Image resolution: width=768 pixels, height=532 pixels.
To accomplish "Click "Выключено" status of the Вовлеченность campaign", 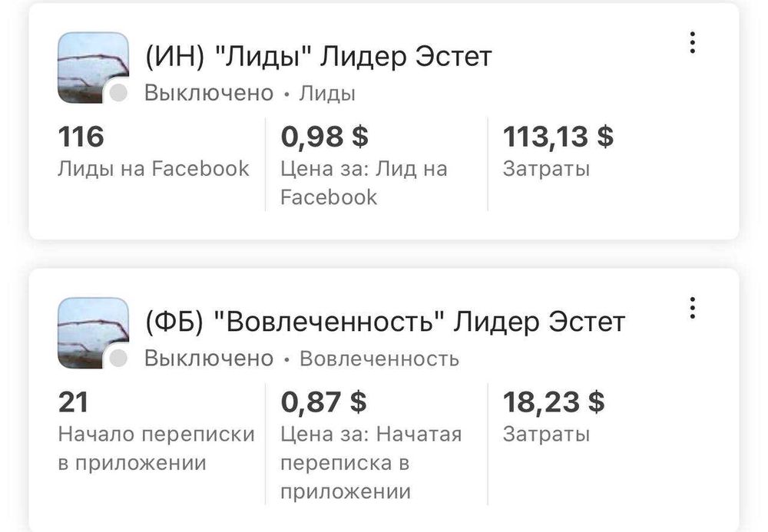I will pos(209,359).
